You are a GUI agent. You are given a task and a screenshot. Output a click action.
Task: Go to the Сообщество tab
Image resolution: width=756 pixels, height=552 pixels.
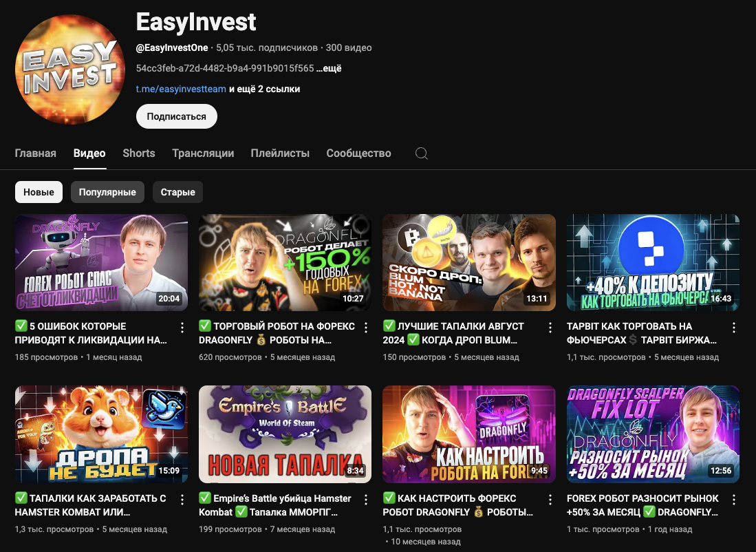tap(358, 153)
